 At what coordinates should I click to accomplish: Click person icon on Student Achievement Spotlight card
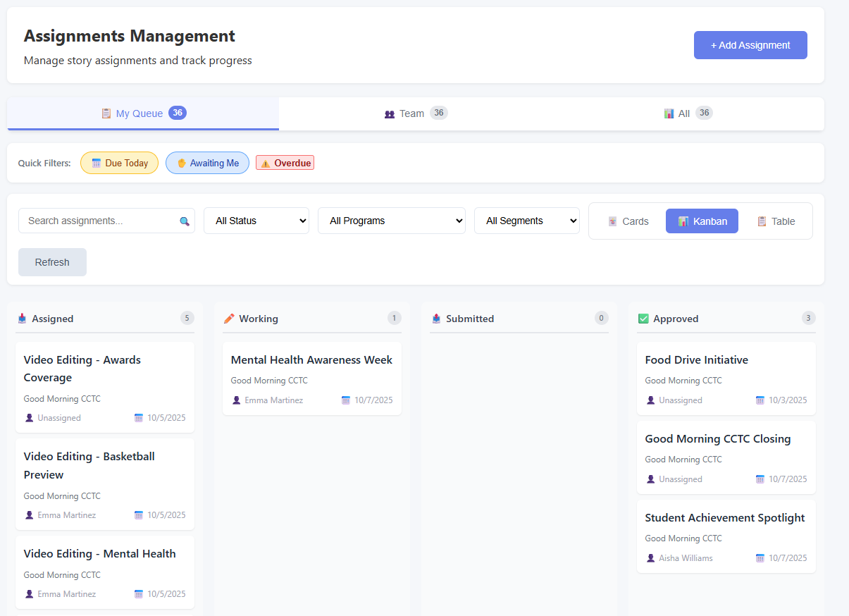click(650, 558)
